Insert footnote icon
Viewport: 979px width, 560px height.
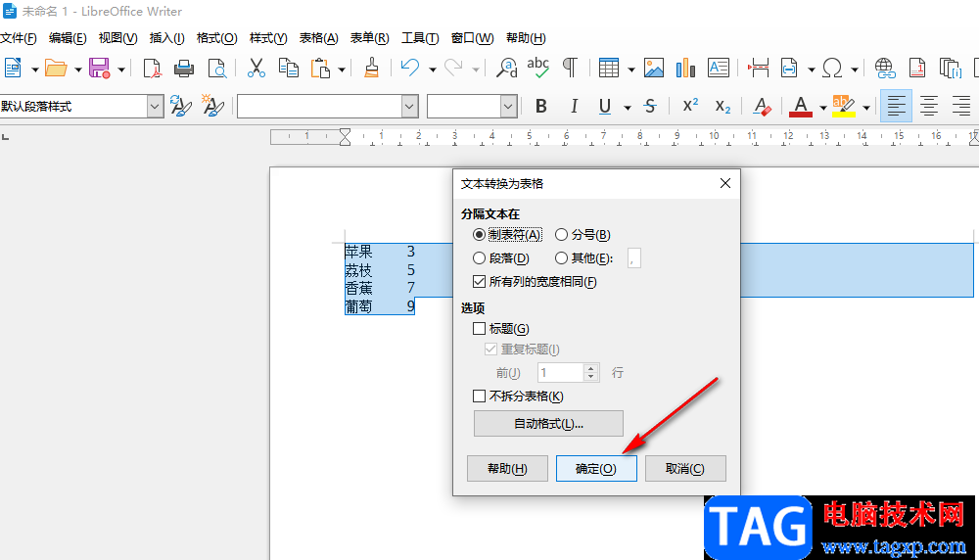click(x=917, y=69)
